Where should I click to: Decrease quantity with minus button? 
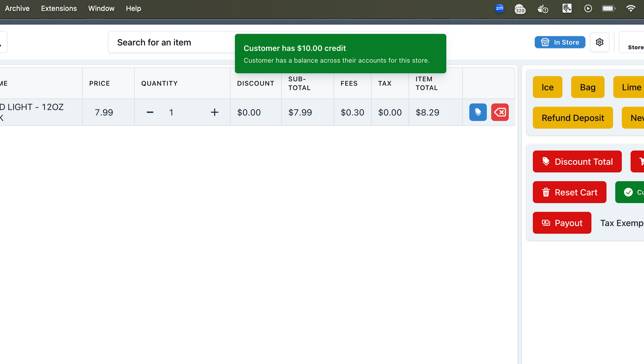150,112
